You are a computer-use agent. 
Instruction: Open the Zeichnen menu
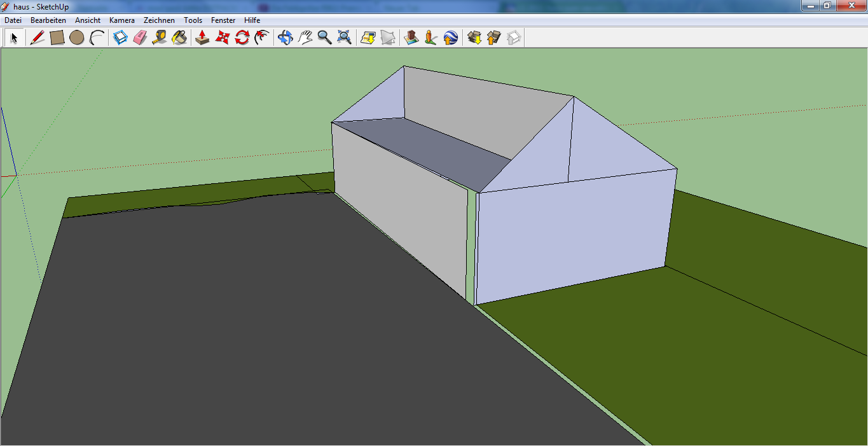pyautogui.click(x=159, y=20)
